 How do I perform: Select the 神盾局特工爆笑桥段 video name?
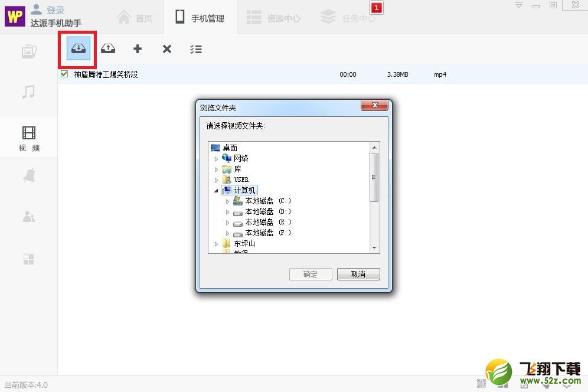click(x=106, y=74)
